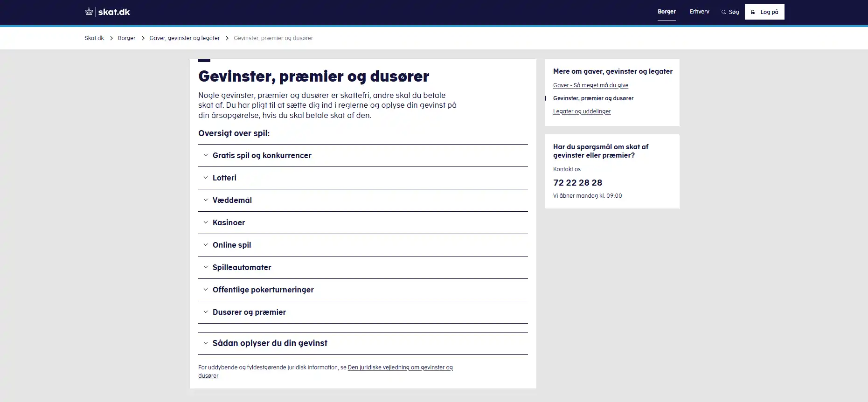
Task: Expand the Online spil section
Action: click(x=363, y=245)
